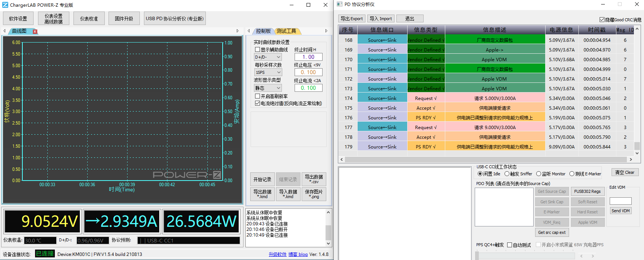Open the D+/D- dropdown
Screen dimensions: 644x260
(268, 57)
